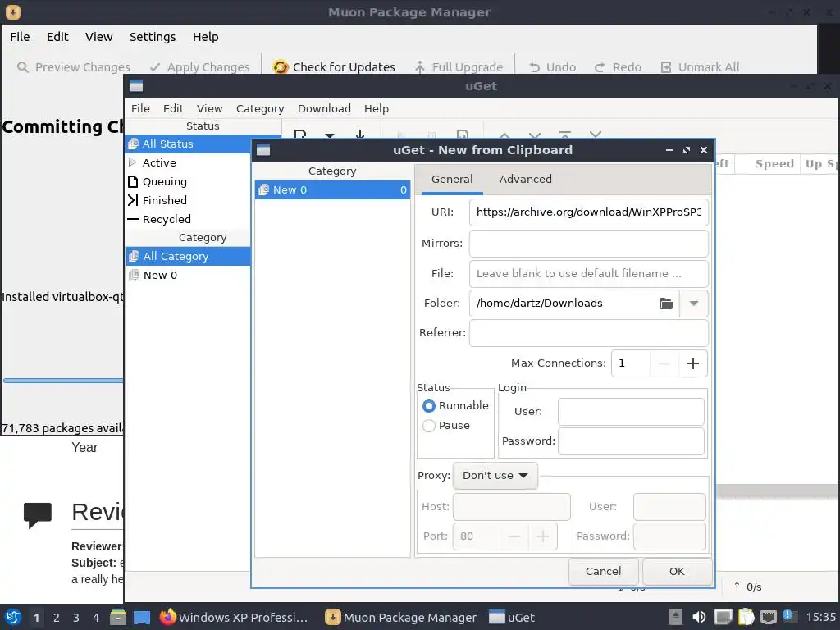Image resolution: width=840 pixels, height=630 pixels.
Task: Click the Mirrors input field
Action: [589, 243]
